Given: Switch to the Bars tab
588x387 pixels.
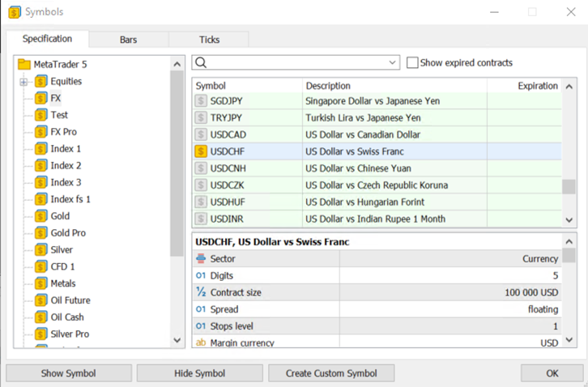Looking at the screenshot, I should tap(128, 40).
